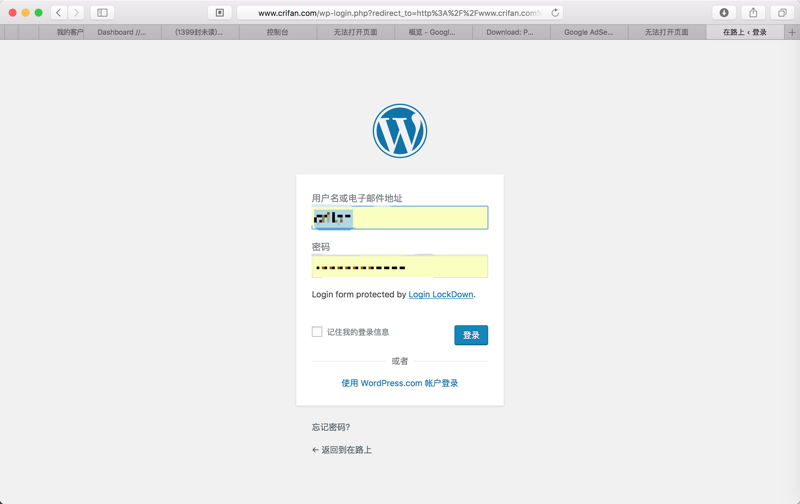Click the green full-screen window button
The width and height of the screenshot is (800, 504).
38,12
